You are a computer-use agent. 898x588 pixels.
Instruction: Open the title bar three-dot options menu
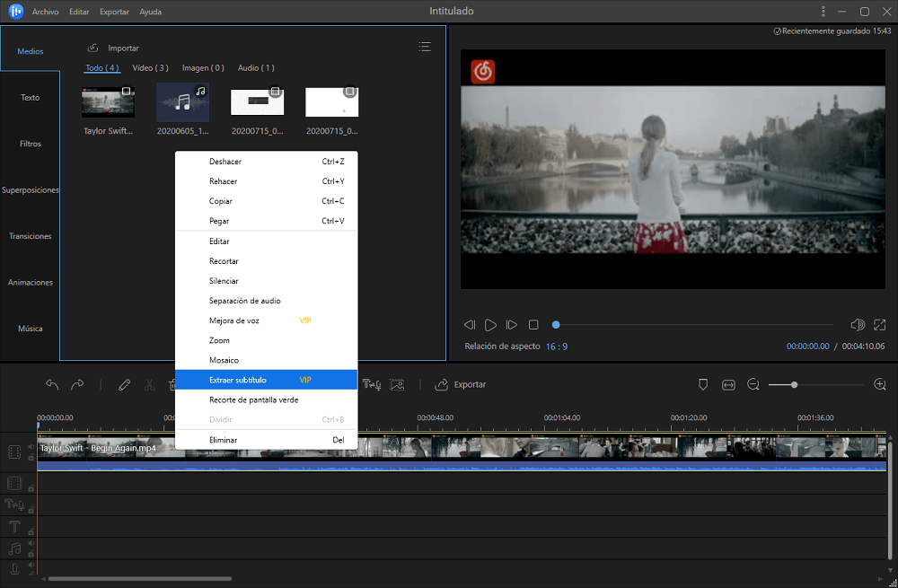point(823,12)
